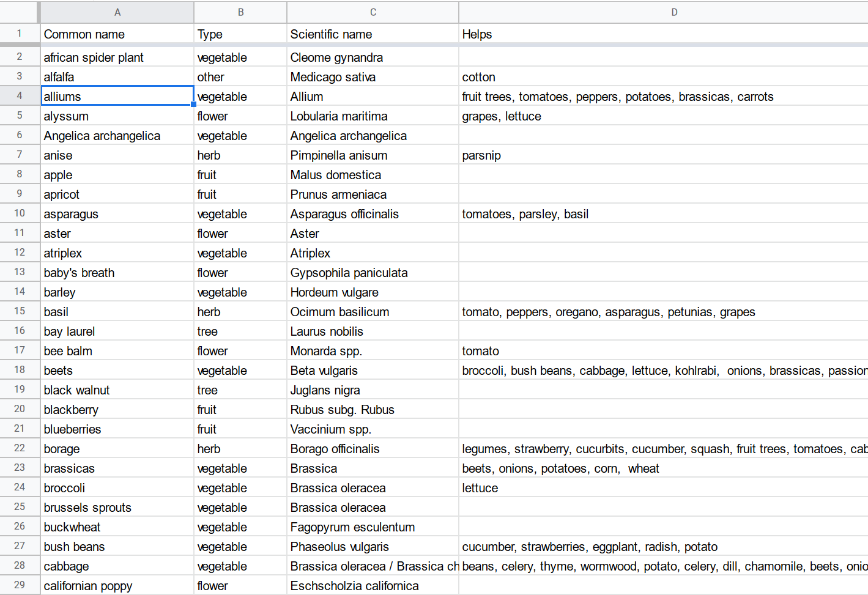Click the fill handle of alliums cell
Viewport: 868px width, 595px height.
[x=194, y=105]
